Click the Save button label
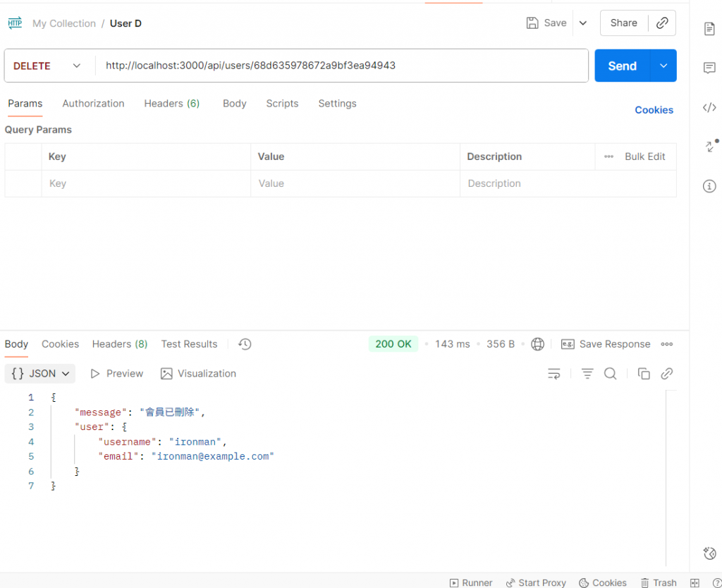The image size is (722, 588). (556, 23)
